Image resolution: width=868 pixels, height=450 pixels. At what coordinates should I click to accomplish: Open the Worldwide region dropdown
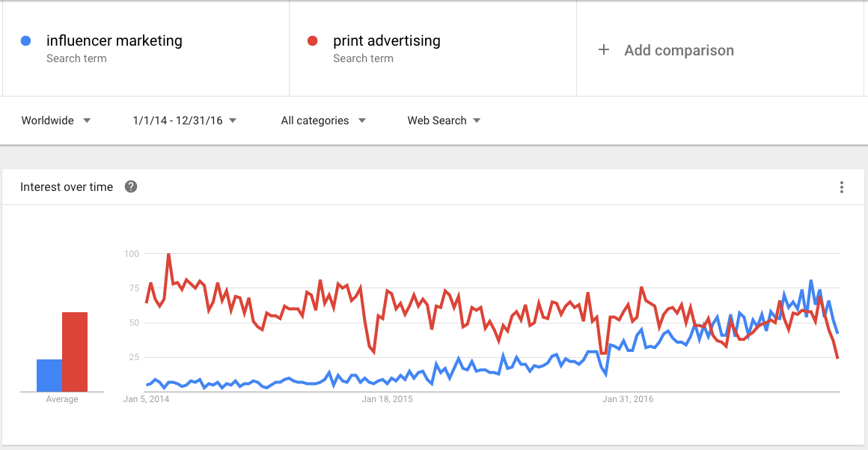tap(56, 121)
